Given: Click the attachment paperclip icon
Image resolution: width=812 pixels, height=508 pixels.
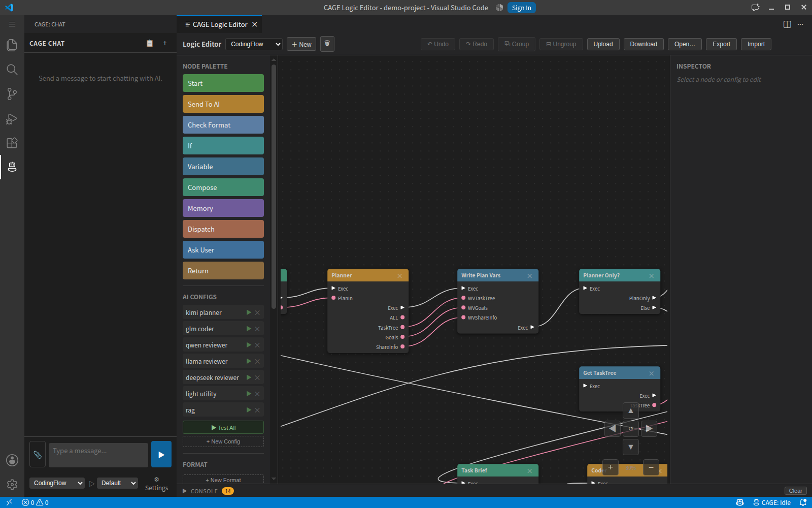Looking at the screenshot, I should [x=38, y=455].
